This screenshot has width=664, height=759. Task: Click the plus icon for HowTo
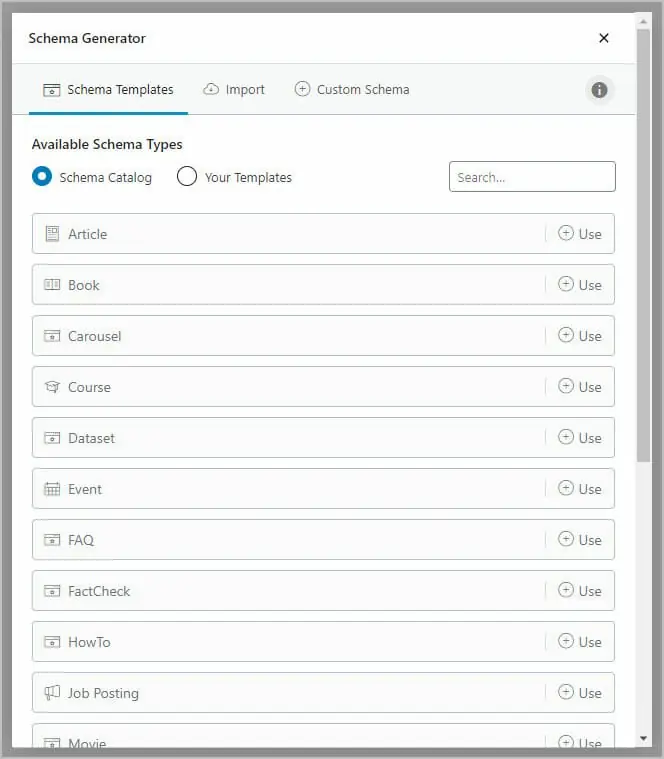coord(566,641)
